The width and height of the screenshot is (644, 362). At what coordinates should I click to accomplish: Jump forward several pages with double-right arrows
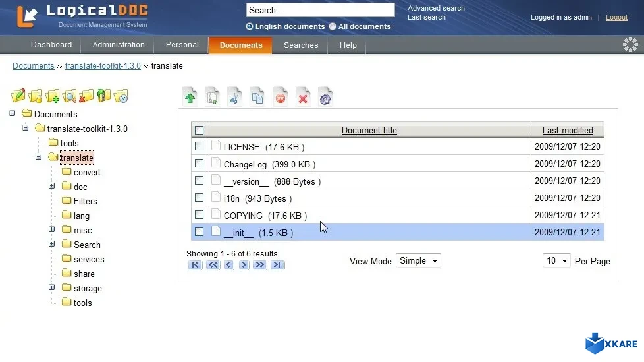tap(259, 265)
